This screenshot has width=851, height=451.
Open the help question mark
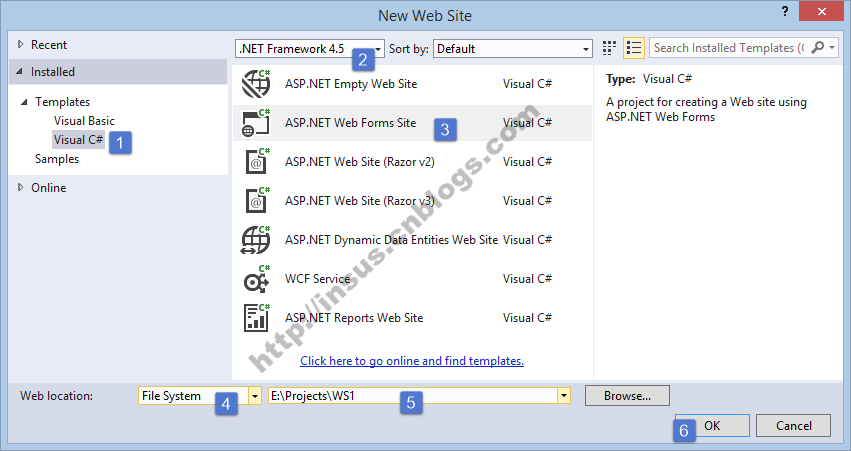point(785,12)
